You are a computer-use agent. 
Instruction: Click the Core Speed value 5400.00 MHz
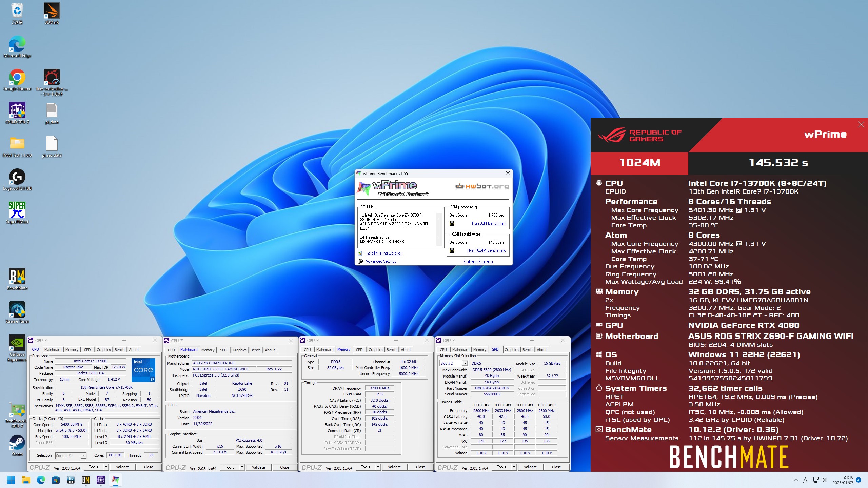tap(72, 424)
